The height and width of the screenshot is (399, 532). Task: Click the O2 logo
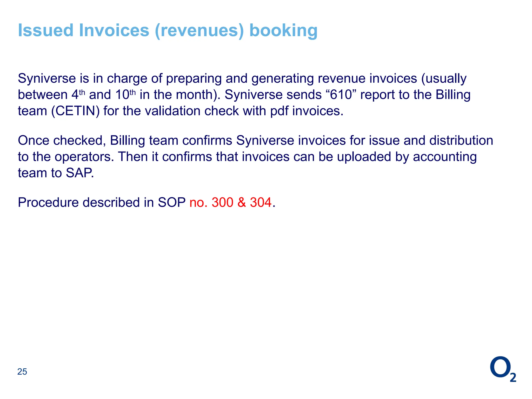point(503,369)
